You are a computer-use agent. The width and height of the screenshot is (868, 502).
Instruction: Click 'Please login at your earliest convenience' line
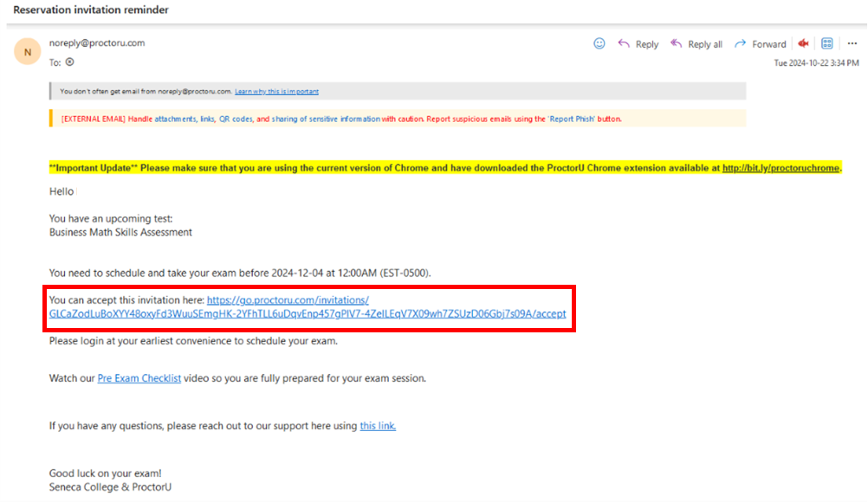pos(193,341)
